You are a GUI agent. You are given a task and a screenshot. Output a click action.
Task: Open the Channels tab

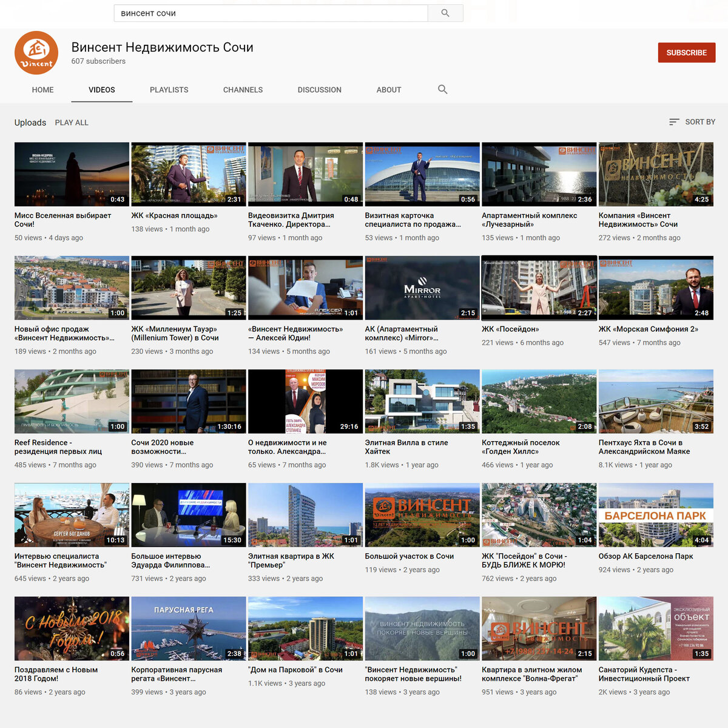click(x=243, y=90)
